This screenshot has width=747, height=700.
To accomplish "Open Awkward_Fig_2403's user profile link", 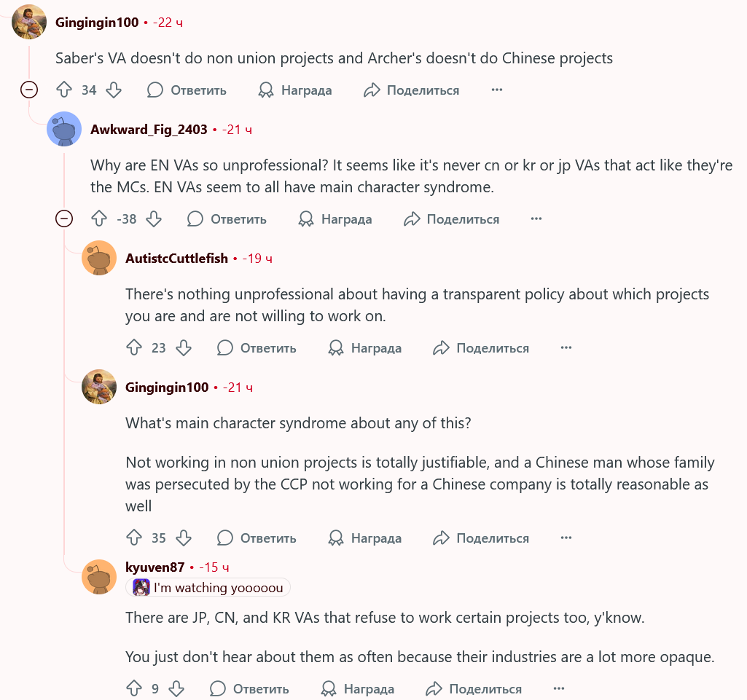I will [x=149, y=130].
